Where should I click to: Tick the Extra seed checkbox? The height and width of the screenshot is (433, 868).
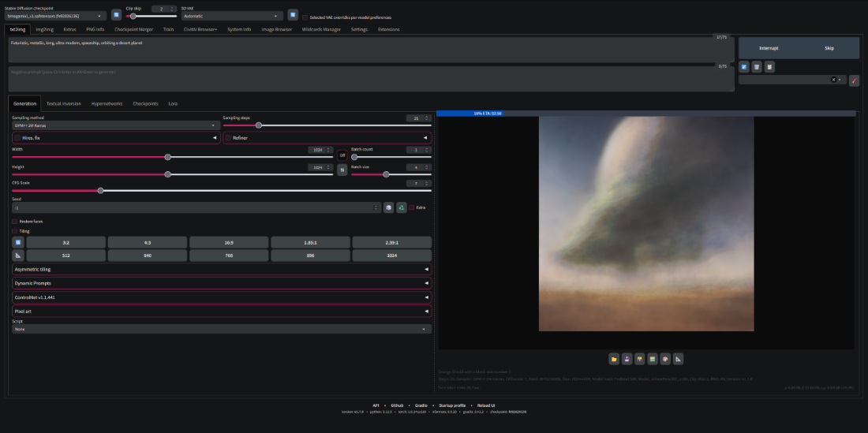411,207
